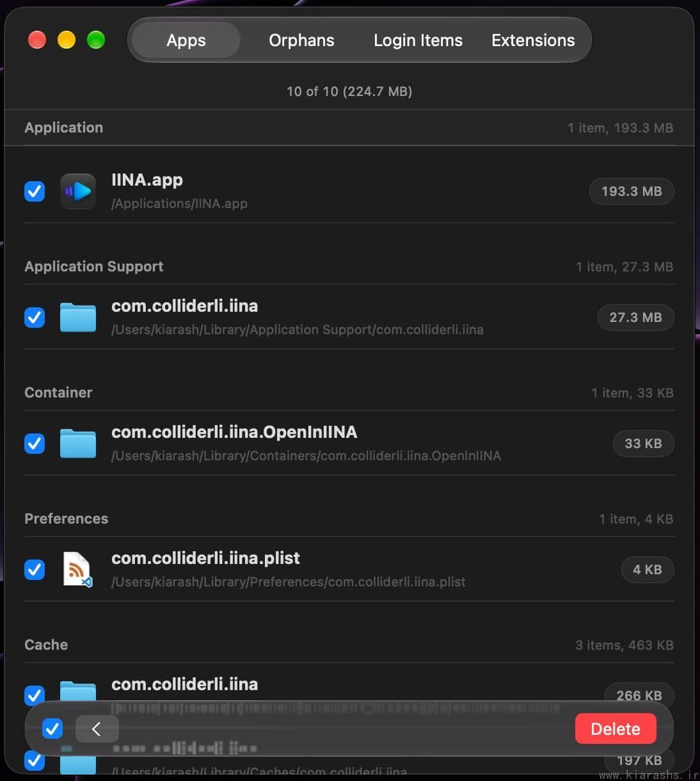Click the '1 item, 27.3 MB' summary

coord(624,267)
